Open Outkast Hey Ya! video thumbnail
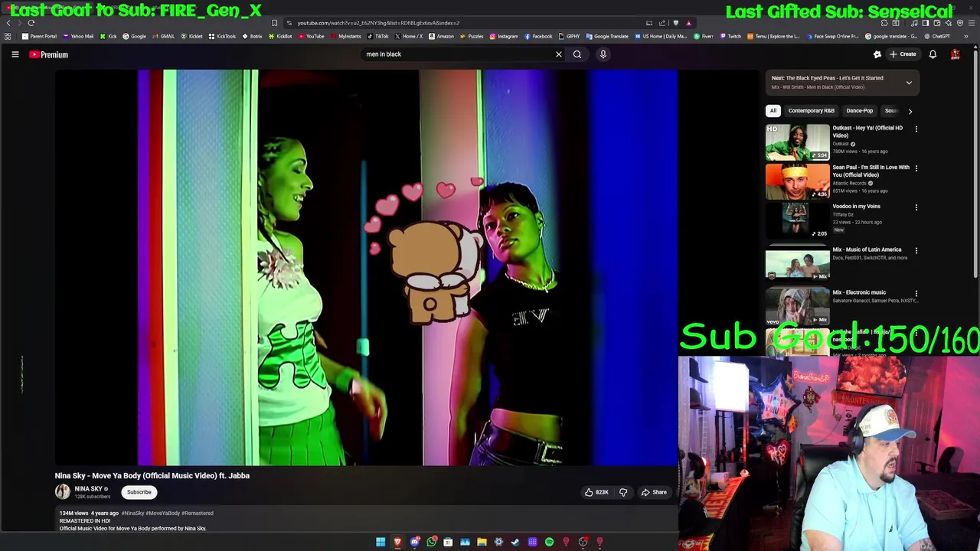The height and width of the screenshot is (551, 980). point(798,142)
